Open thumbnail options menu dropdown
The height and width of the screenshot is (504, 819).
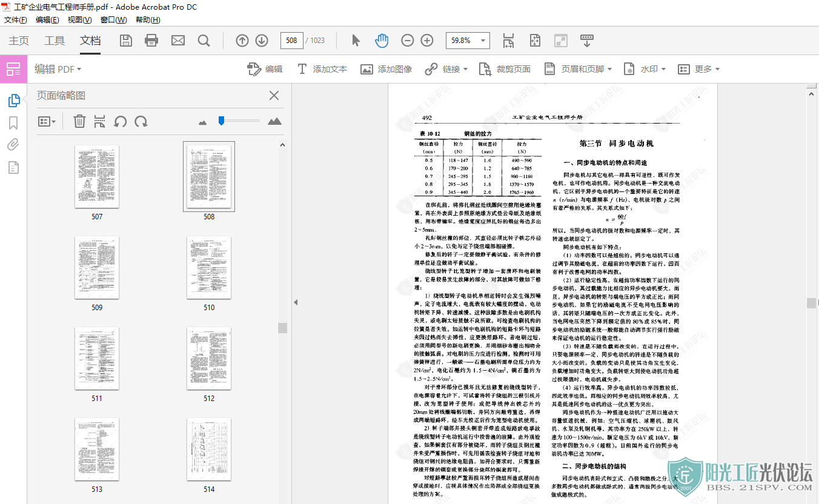[47, 121]
